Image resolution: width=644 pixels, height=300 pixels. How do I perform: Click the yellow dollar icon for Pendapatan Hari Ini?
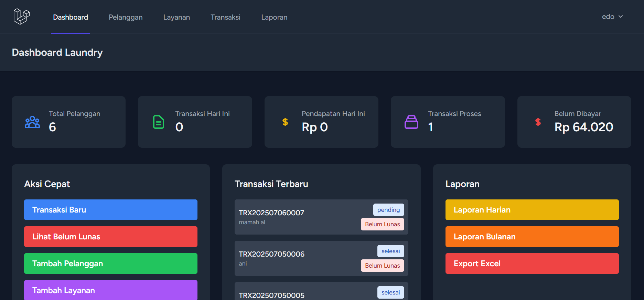(285, 122)
